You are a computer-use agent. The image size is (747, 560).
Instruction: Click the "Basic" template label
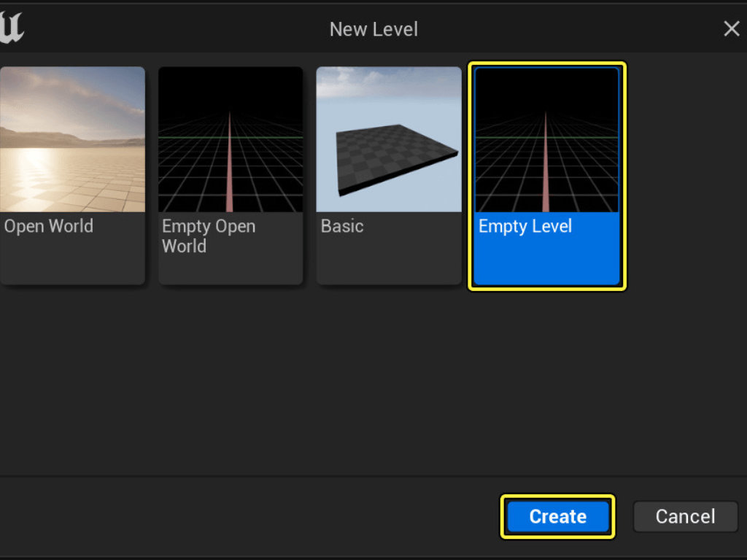[342, 226]
